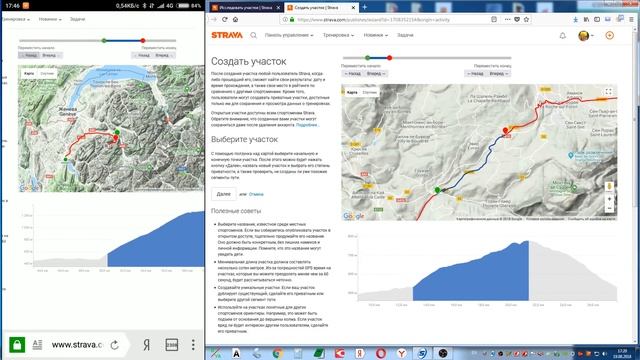Open the notifications bell icon
This screenshot has height=360, width=640.
click(x=562, y=36)
